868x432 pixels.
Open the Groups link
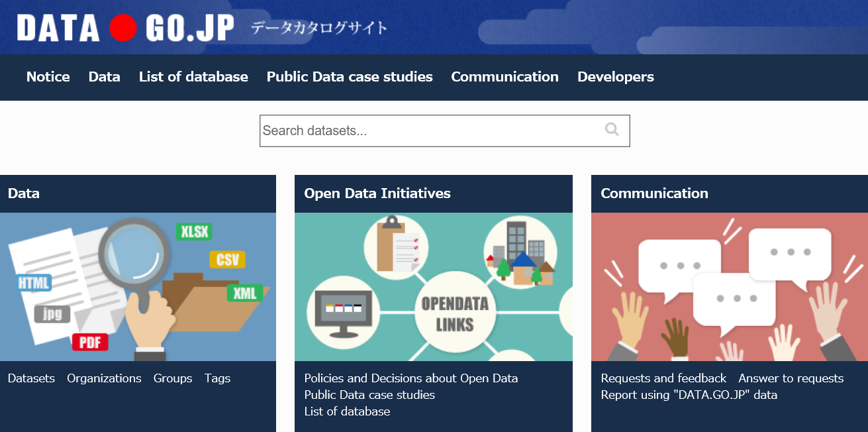[x=173, y=378]
